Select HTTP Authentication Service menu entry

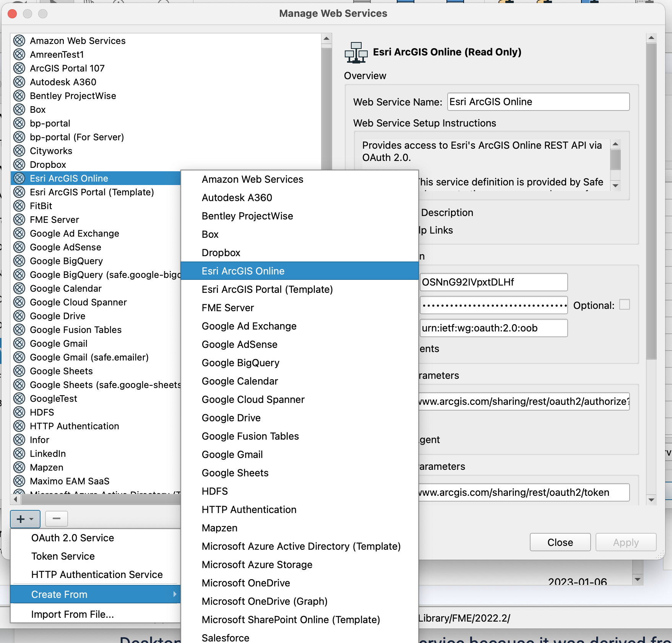pos(96,575)
